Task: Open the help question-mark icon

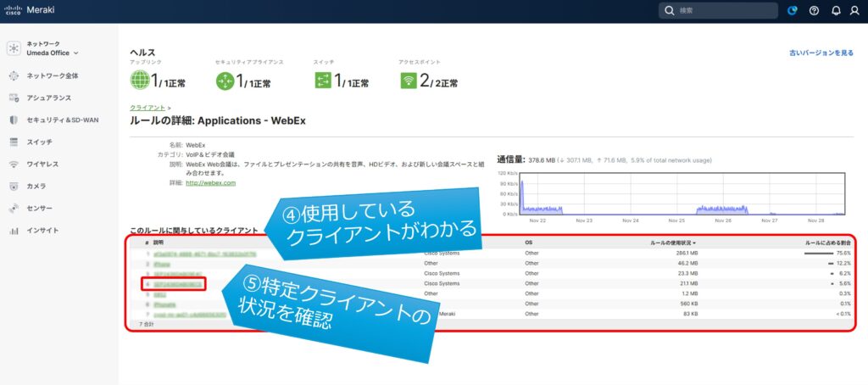Action: click(814, 10)
